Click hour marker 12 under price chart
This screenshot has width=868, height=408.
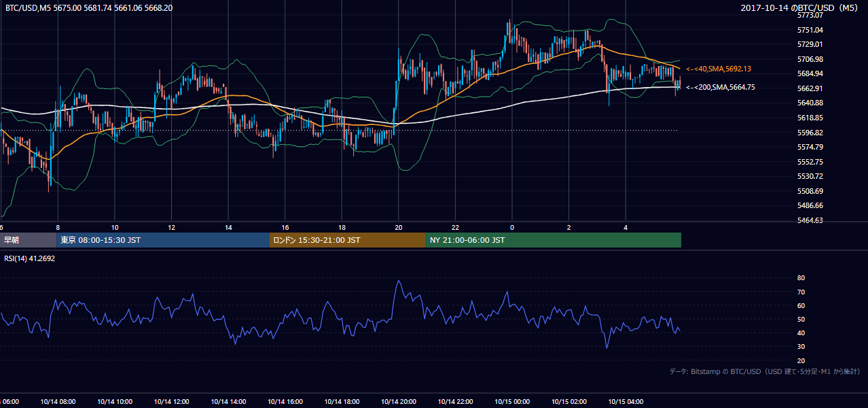pyautogui.click(x=171, y=228)
